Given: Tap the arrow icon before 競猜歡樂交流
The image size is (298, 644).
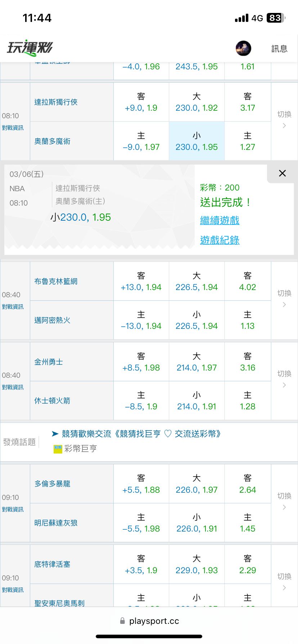Looking at the screenshot, I should coord(55,434).
